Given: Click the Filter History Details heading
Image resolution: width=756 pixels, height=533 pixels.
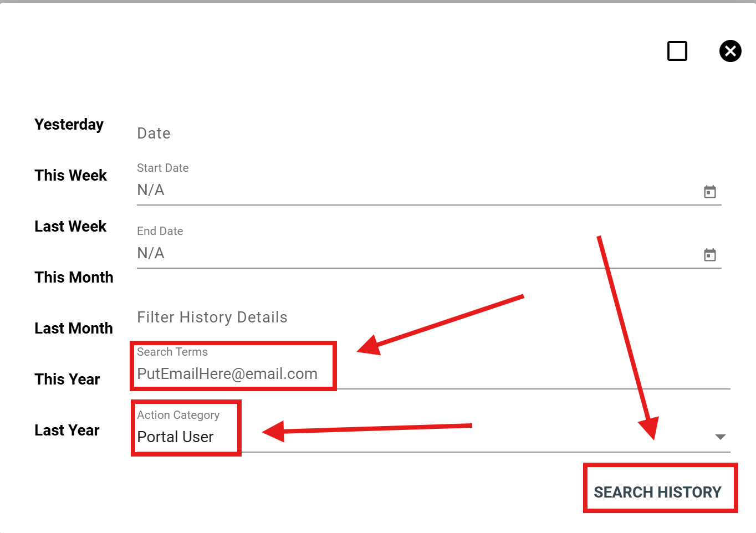Looking at the screenshot, I should (x=212, y=317).
